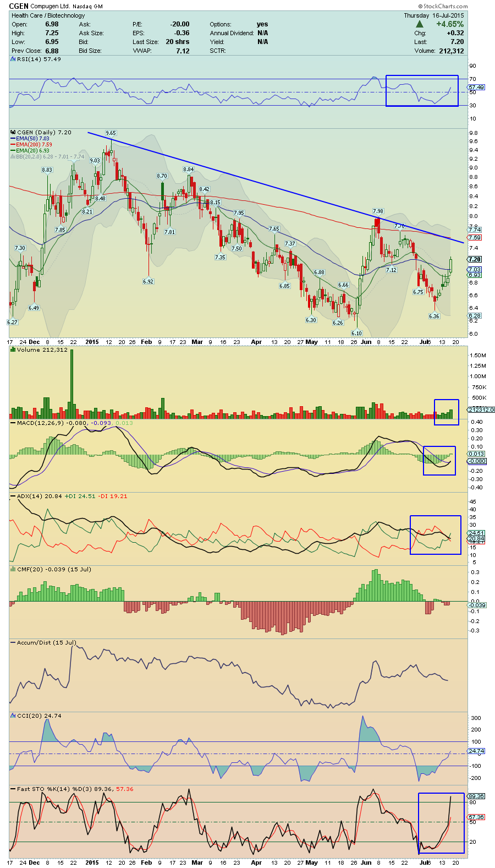This screenshot has width=495, height=868.
Task: Click the 7.98 June high price label
Action: point(378,211)
